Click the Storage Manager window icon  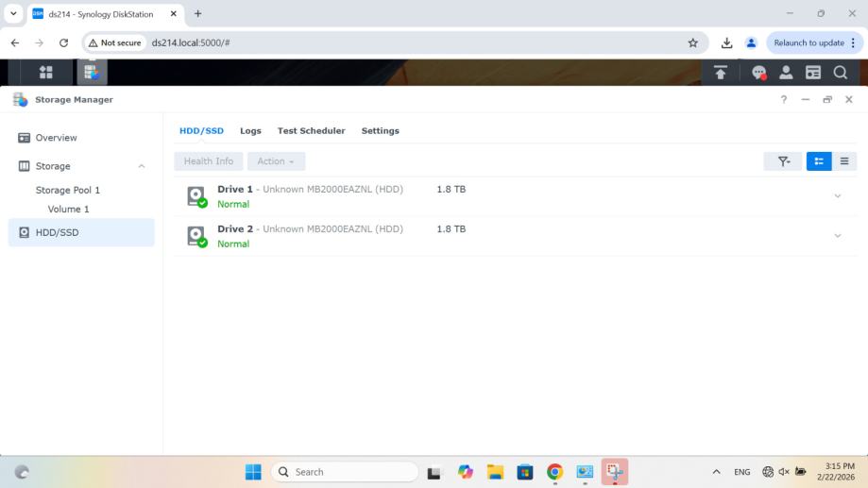(21, 100)
